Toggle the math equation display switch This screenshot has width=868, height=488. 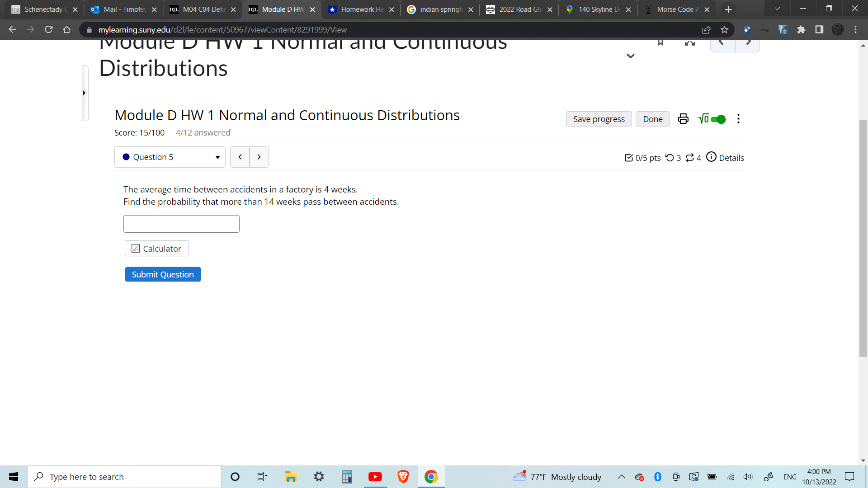(x=717, y=119)
